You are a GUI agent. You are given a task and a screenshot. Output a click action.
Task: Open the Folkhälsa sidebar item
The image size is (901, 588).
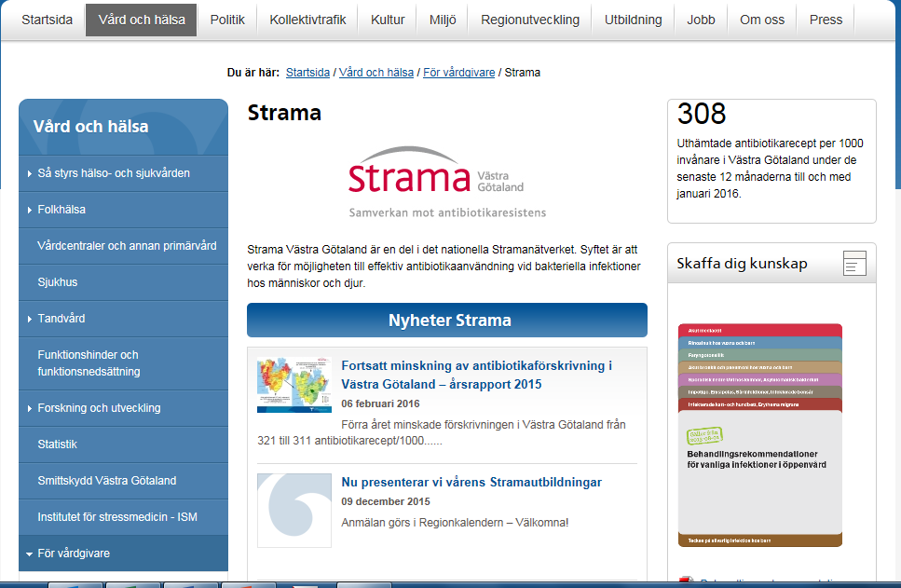click(x=123, y=210)
